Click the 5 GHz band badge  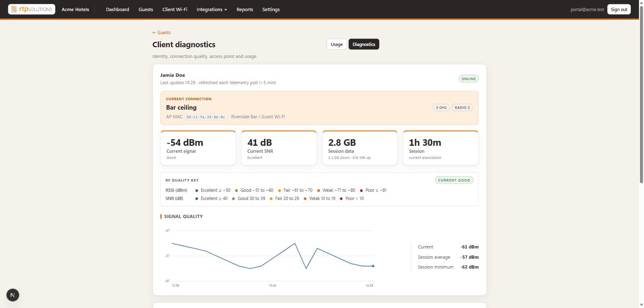point(441,108)
